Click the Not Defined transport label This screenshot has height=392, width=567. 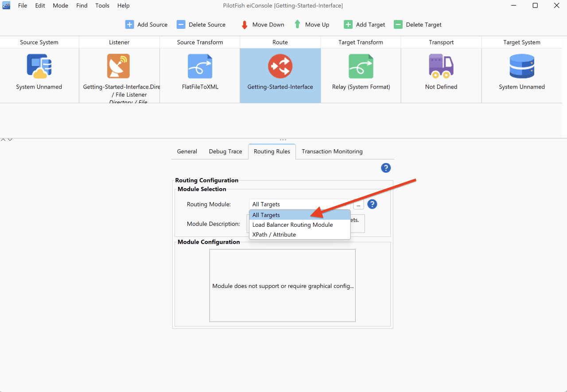(441, 87)
